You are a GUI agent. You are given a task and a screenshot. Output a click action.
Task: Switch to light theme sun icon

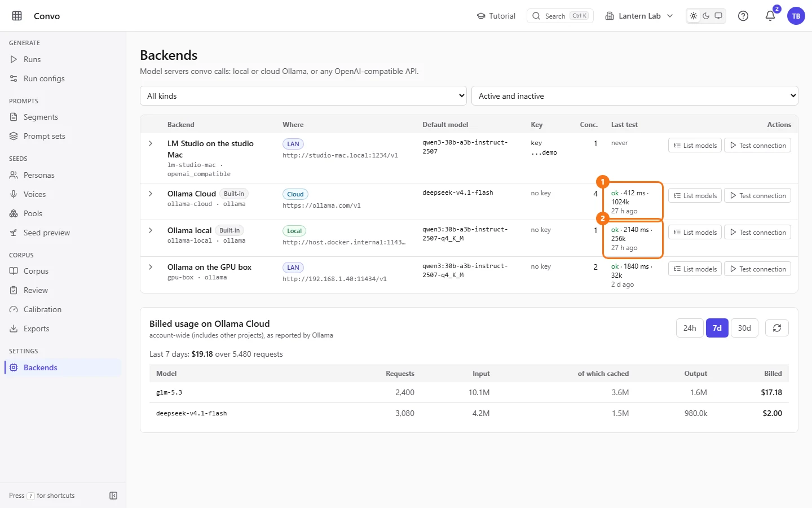coord(694,16)
